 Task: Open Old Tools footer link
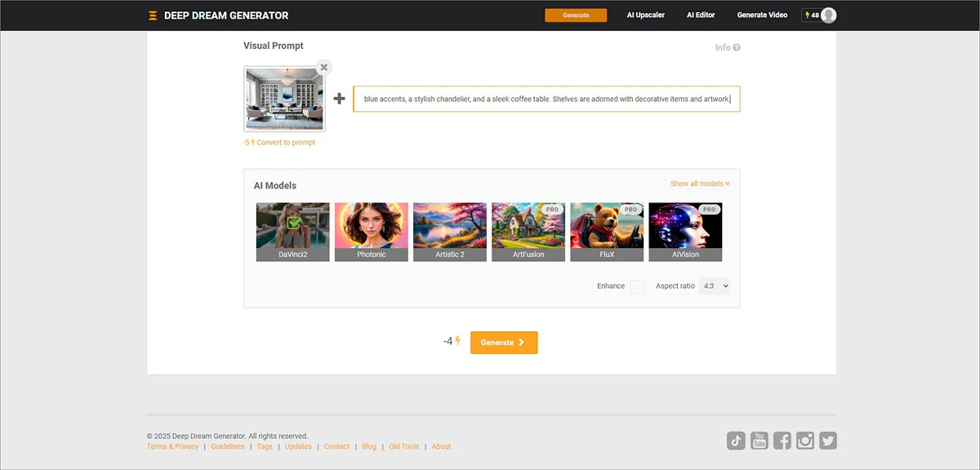tap(404, 446)
